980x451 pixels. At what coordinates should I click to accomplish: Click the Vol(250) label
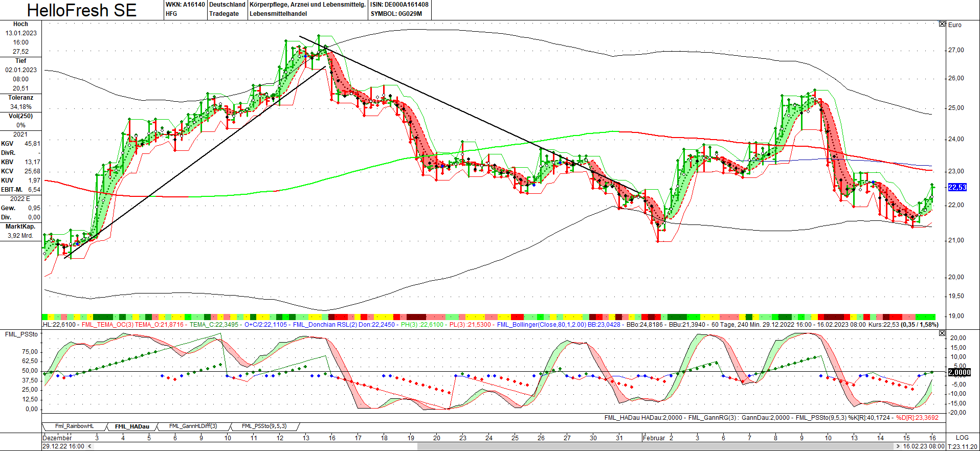tap(20, 116)
